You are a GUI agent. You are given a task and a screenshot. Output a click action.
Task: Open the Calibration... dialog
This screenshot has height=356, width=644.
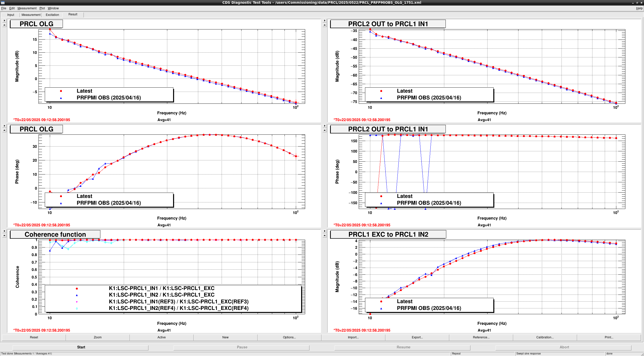click(x=545, y=337)
